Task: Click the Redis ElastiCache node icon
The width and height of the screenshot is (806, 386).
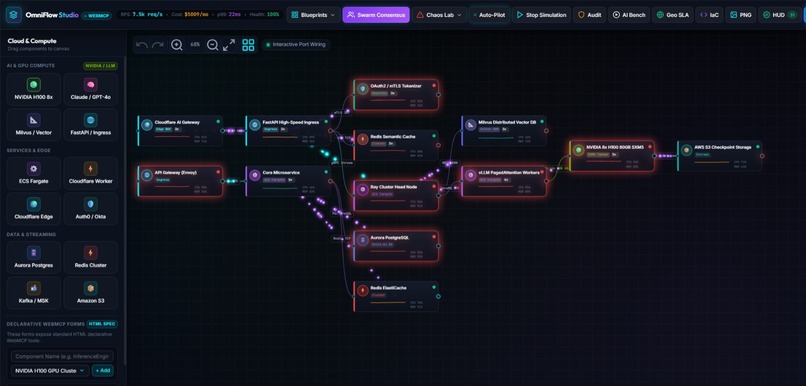Action: coord(363,290)
